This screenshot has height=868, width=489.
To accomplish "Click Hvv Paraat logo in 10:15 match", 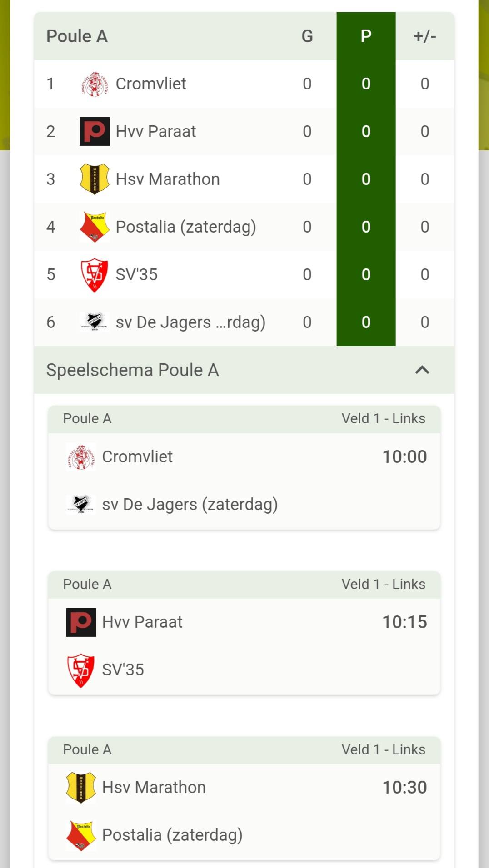I will [81, 622].
